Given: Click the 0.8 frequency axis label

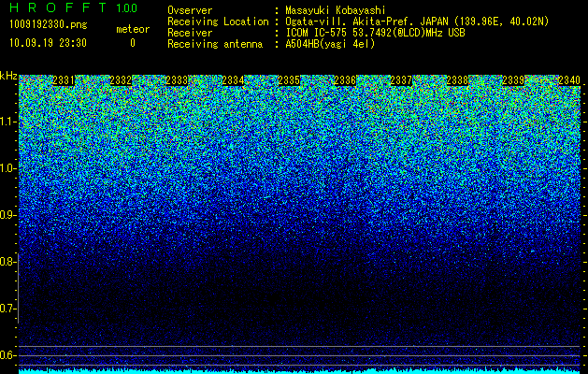Looking at the screenshot, I should [7, 262].
